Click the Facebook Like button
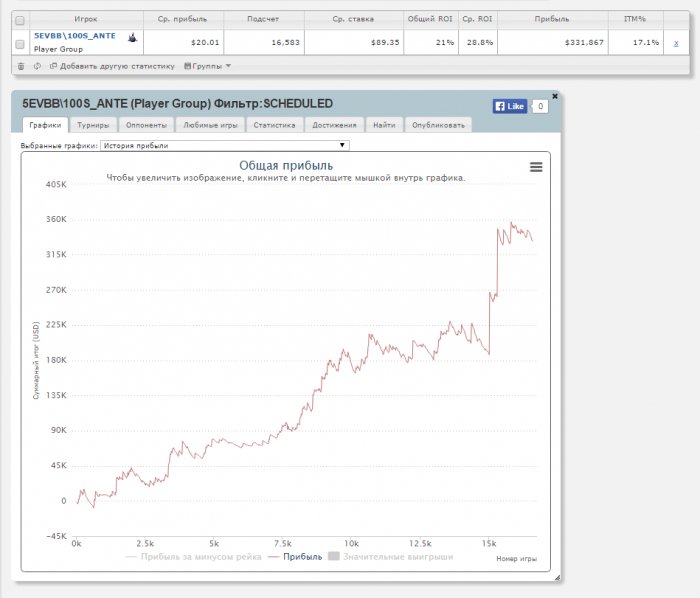 click(x=509, y=105)
